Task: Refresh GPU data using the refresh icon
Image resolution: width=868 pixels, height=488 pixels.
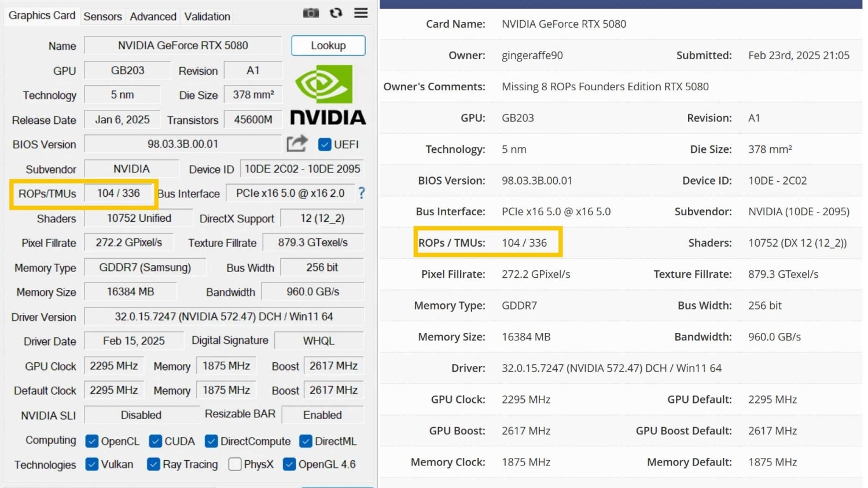Action: coord(336,13)
